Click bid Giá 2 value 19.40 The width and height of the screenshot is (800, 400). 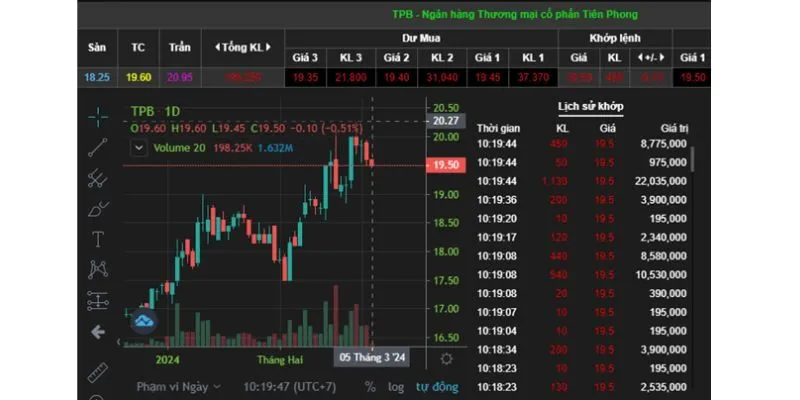click(x=396, y=78)
